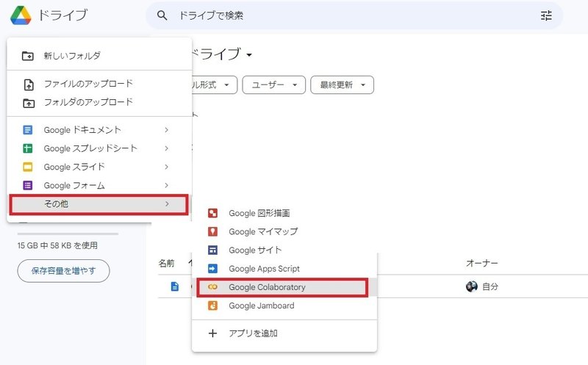Screen dimensions: 588x365
Task: Click the search magnifier icon
Action: point(162,15)
